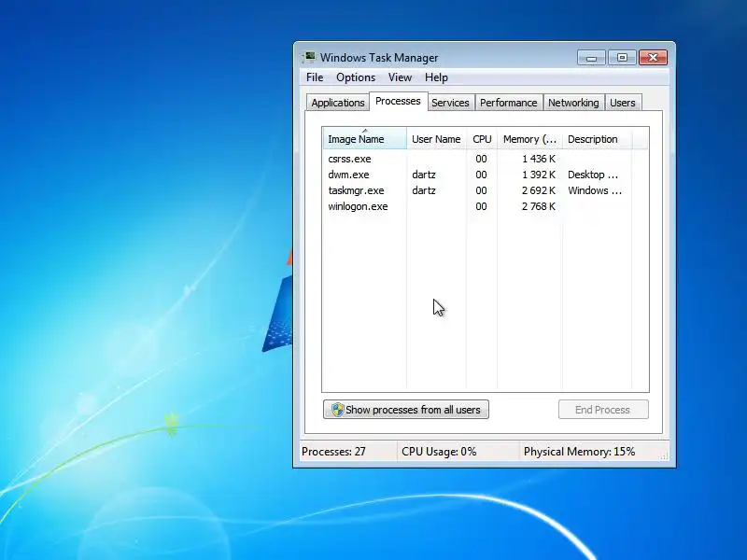Close the Windows Task Manager window

point(653,58)
